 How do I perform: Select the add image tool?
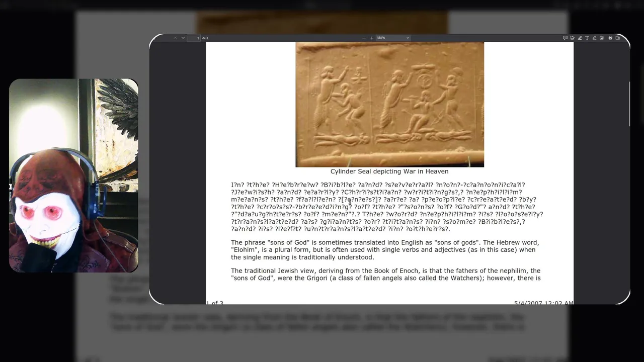[x=602, y=38]
